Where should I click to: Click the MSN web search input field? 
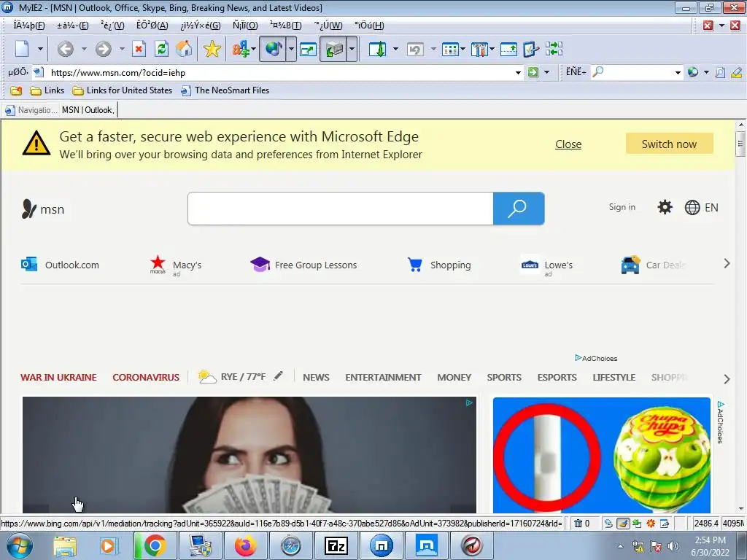(341, 209)
